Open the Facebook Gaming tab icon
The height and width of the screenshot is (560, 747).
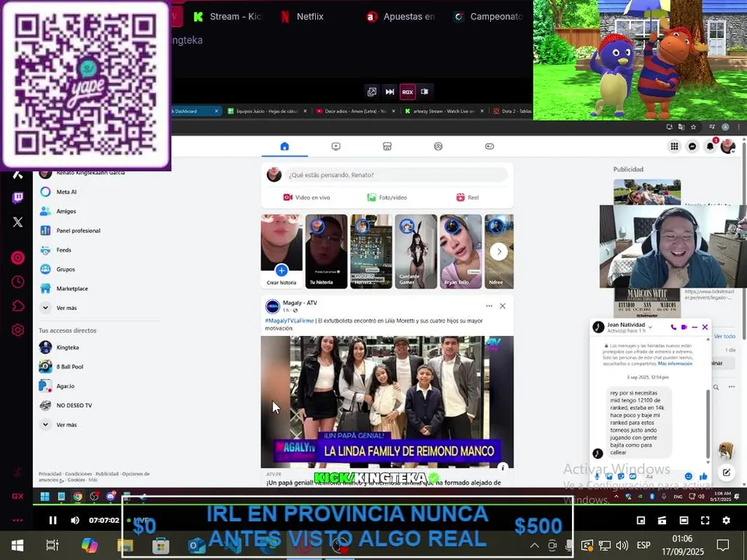489,146
